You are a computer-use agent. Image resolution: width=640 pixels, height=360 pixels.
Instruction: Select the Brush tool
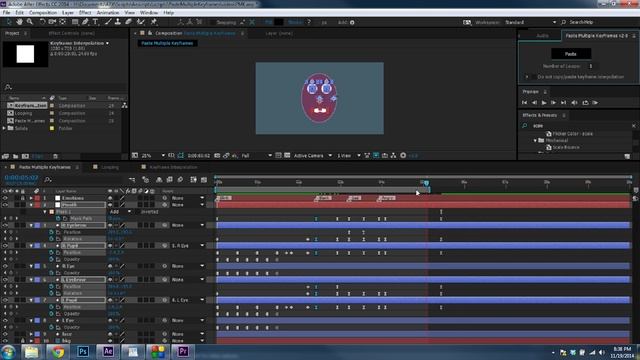[108, 22]
